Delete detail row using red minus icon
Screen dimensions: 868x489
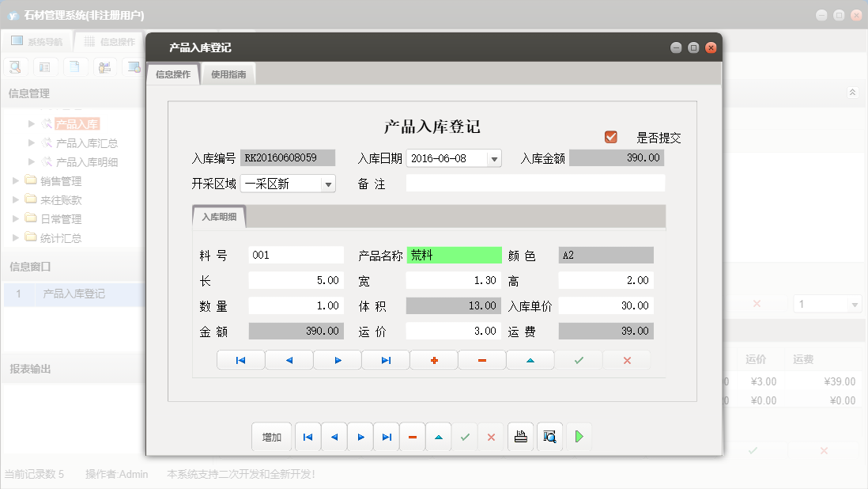click(481, 359)
